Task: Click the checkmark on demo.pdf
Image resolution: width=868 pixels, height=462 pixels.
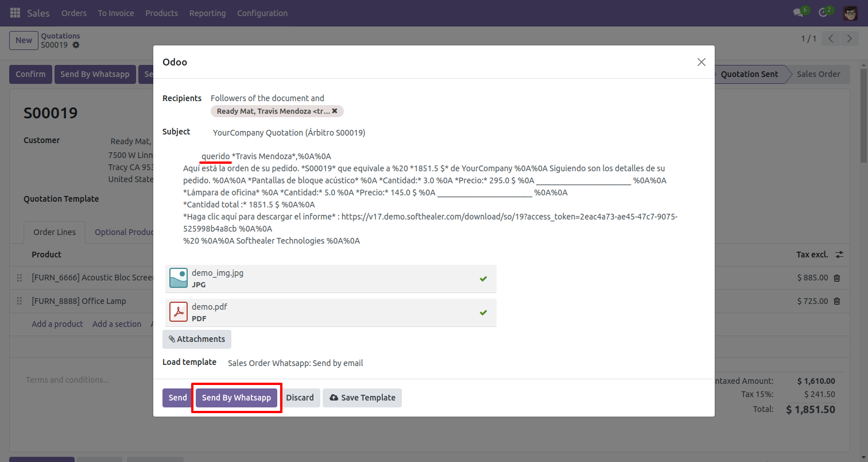Action: pos(483,313)
